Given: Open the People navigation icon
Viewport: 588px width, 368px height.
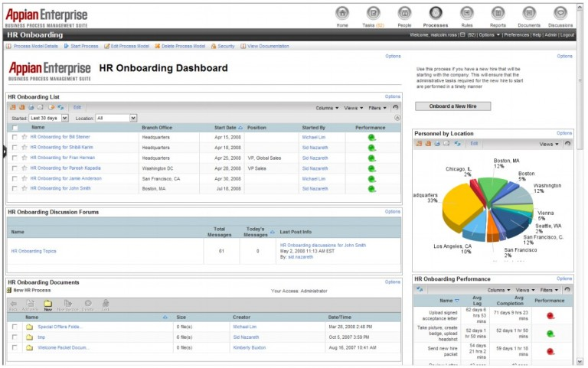Looking at the screenshot, I should [x=404, y=13].
